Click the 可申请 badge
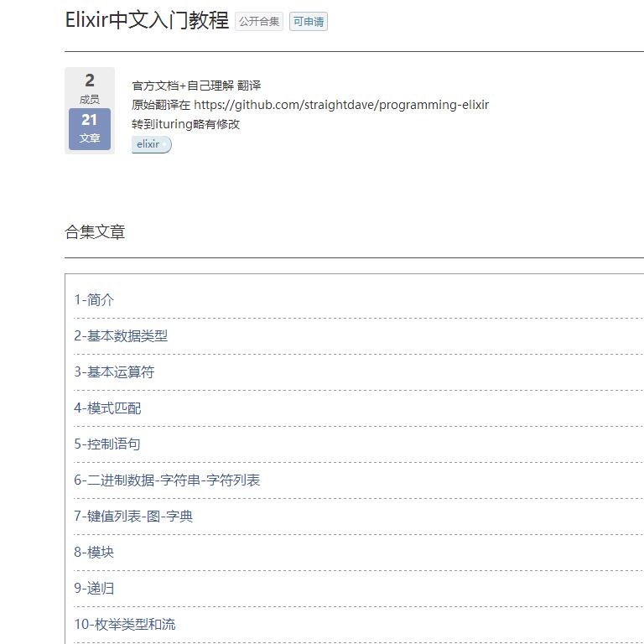This screenshot has width=644, height=644. [x=308, y=22]
